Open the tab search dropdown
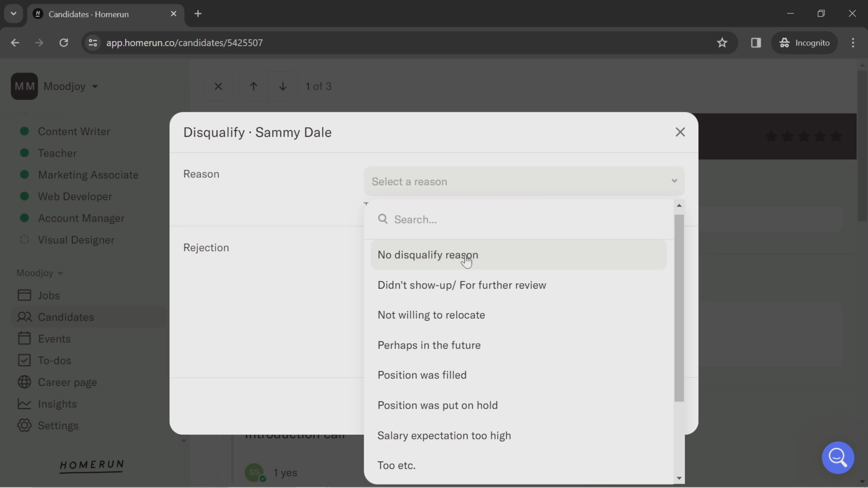This screenshot has width=868, height=488. [14, 14]
